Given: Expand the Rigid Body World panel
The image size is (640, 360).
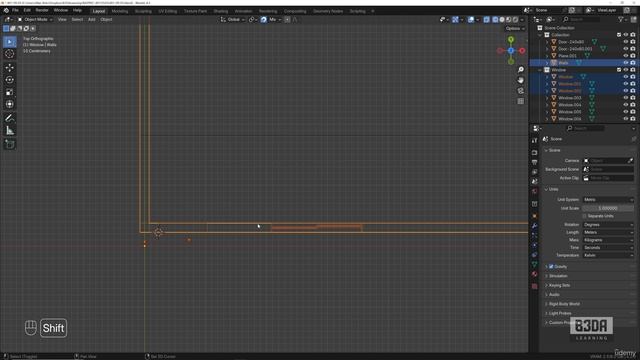Looking at the screenshot, I should point(564,304).
